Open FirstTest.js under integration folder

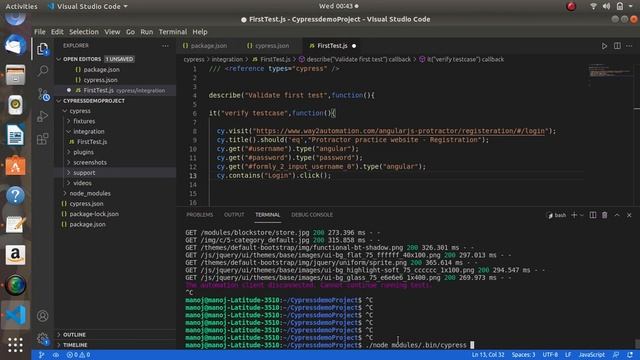pos(92,142)
